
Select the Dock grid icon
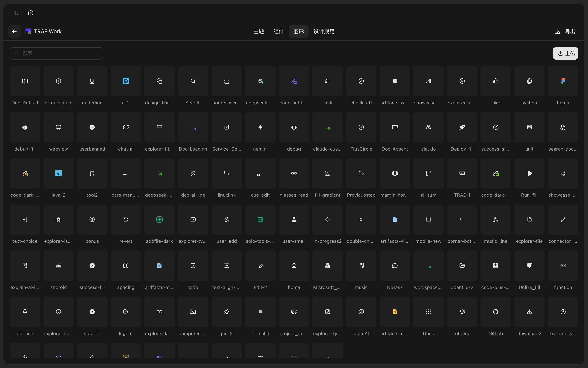click(x=429, y=312)
